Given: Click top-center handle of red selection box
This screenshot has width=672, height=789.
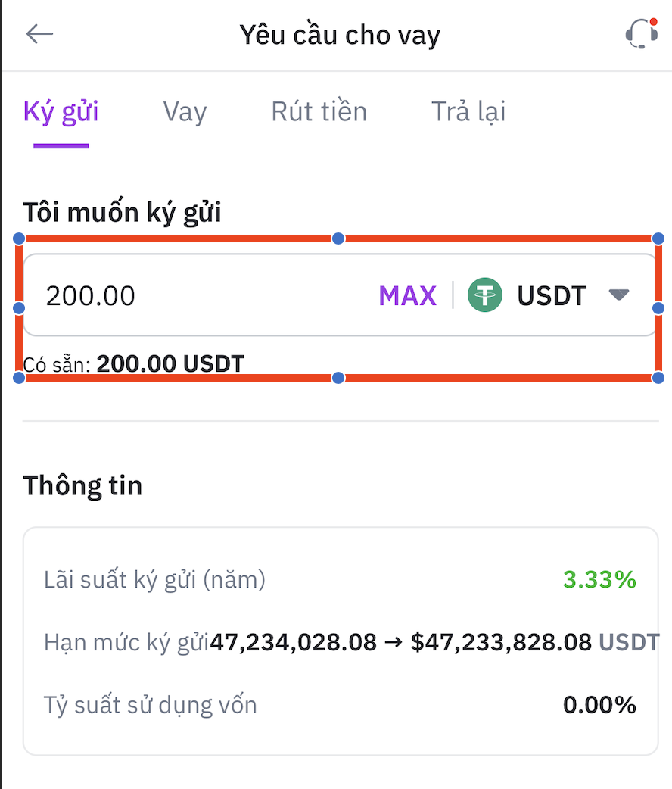Looking at the screenshot, I should tap(338, 239).
